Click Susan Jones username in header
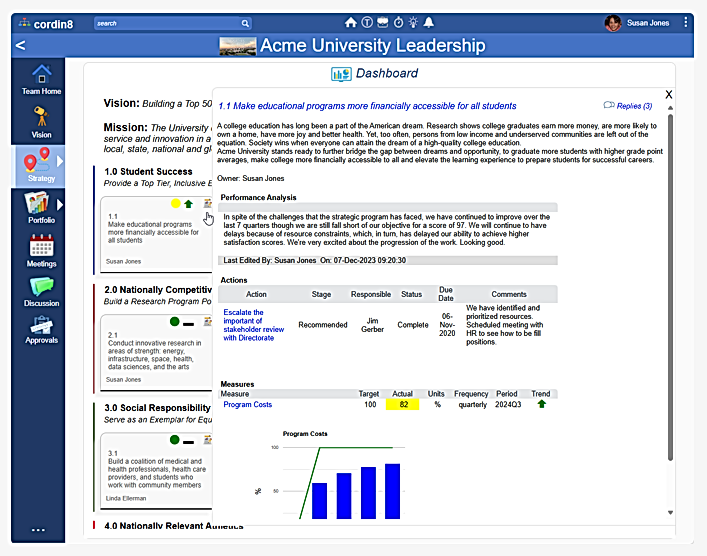Viewport: 707px width, 556px height. point(648,23)
